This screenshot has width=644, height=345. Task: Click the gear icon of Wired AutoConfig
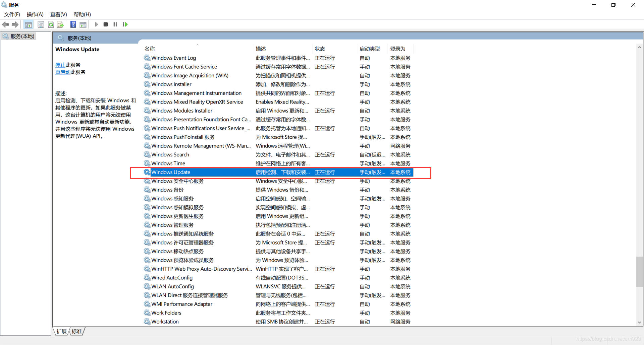point(147,278)
